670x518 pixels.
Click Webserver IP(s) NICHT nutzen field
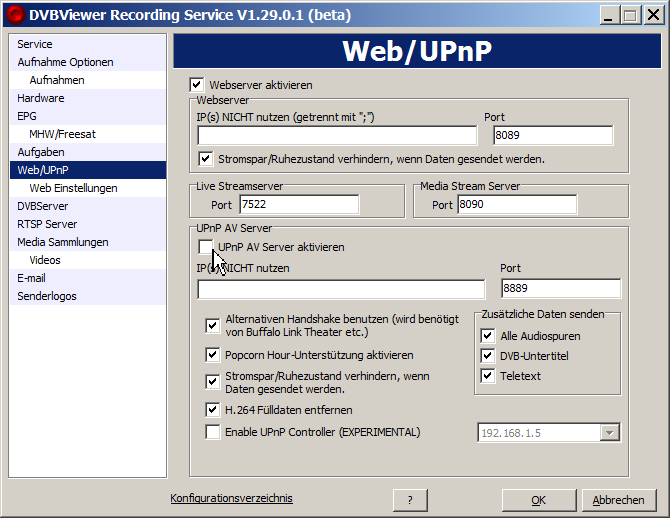tap(337, 135)
